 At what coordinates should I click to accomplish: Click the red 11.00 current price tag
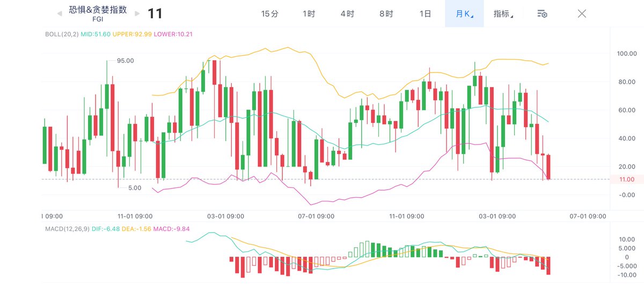pyautogui.click(x=627, y=179)
